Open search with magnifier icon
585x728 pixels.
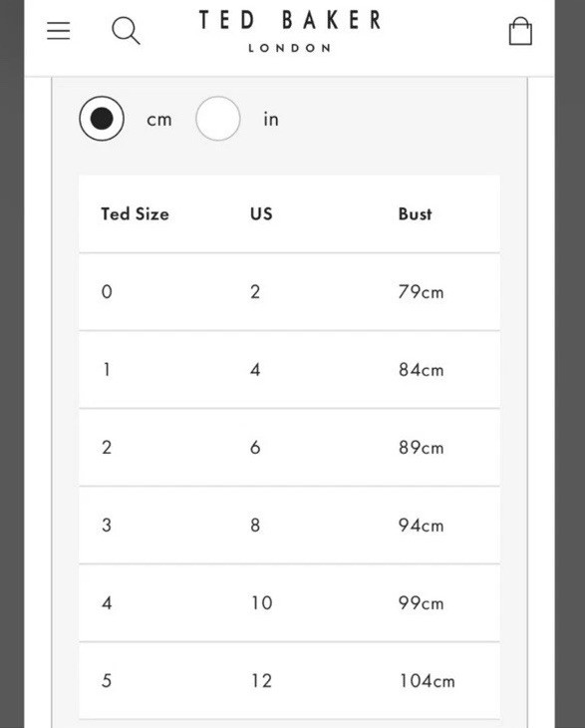click(x=126, y=31)
